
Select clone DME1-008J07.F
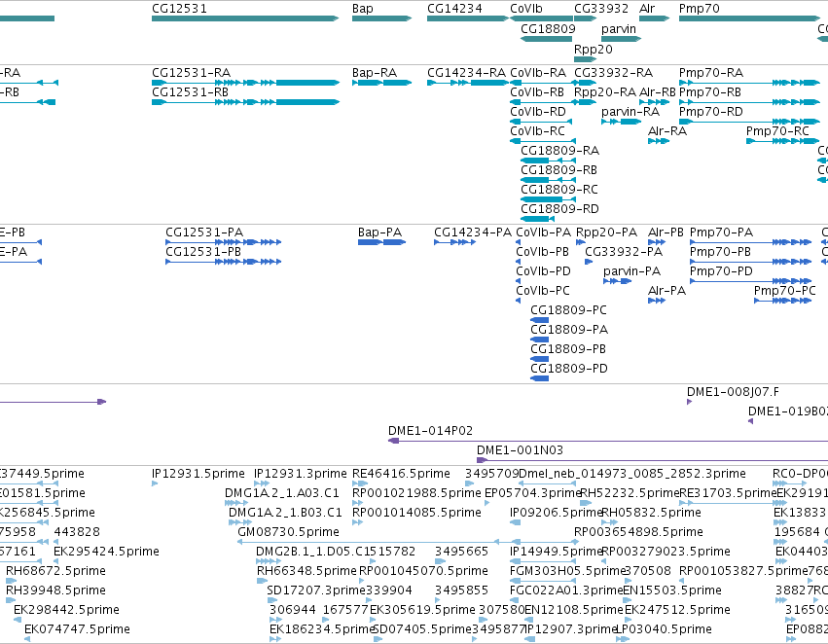point(733,392)
